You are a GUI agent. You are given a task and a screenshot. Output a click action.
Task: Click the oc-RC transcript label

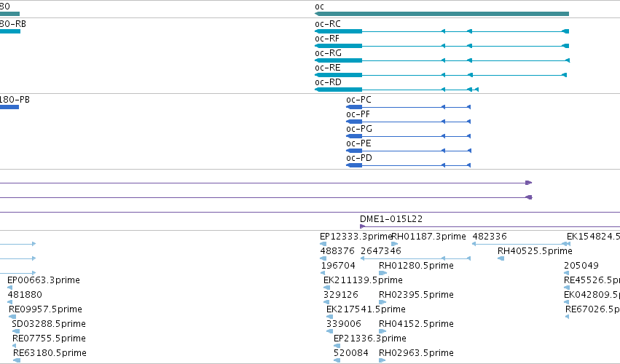click(x=327, y=24)
